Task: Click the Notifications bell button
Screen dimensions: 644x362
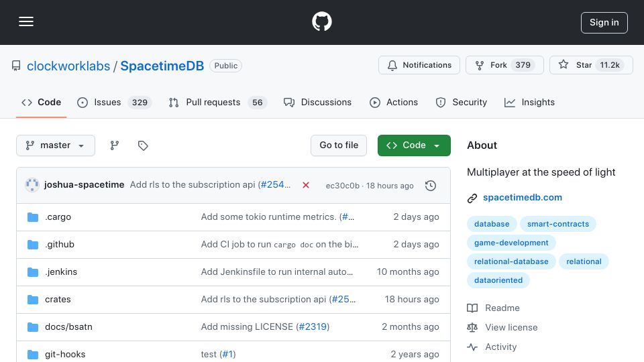Action: click(419, 65)
